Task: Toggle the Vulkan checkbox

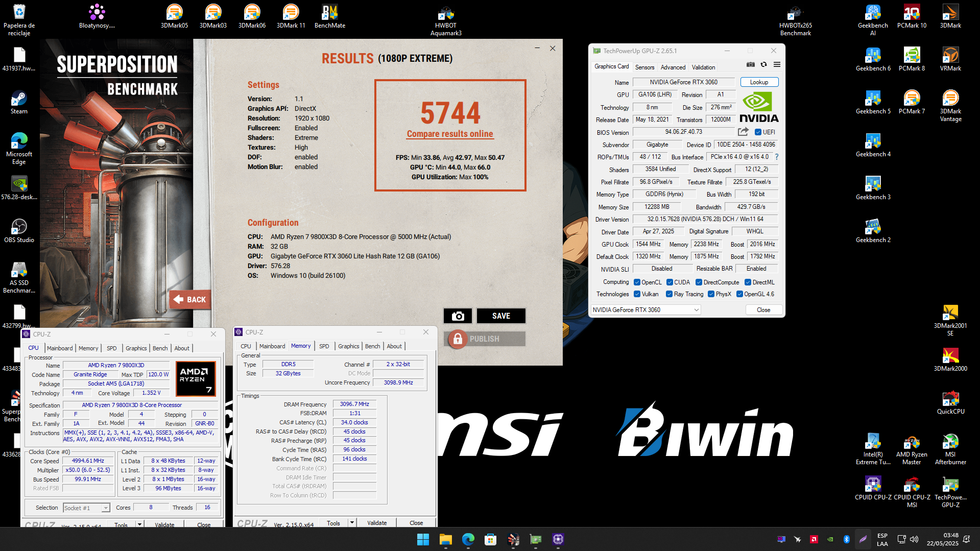Action: tap(637, 294)
